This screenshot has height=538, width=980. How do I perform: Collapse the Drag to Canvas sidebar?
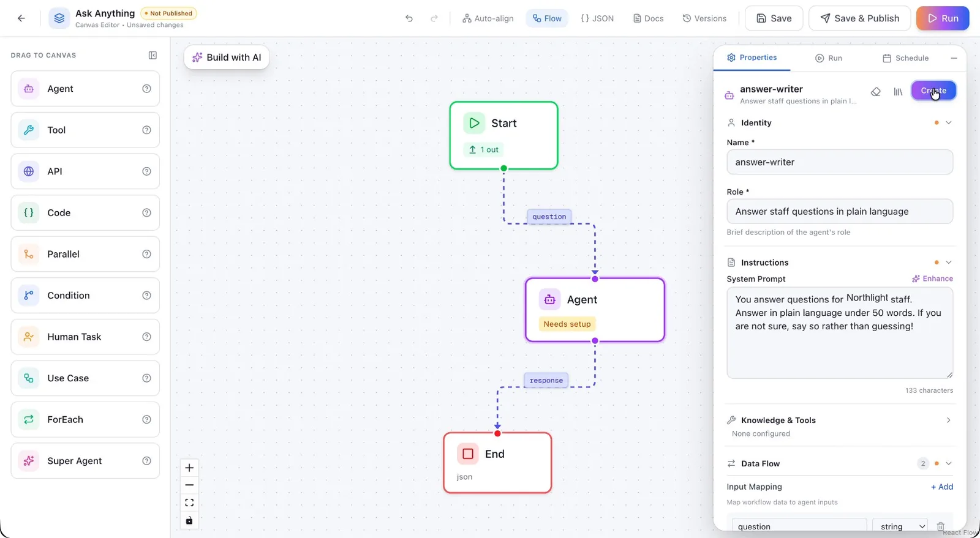(x=153, y=55)
